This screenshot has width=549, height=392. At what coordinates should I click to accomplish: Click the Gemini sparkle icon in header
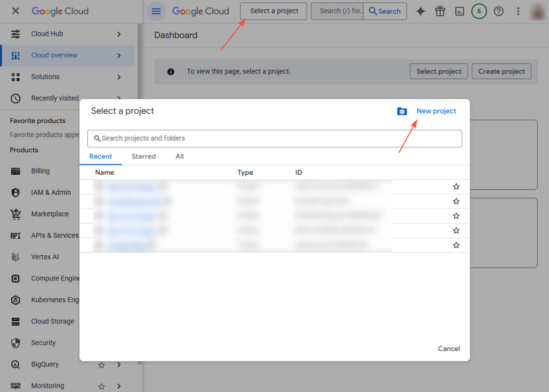[421, 11]
